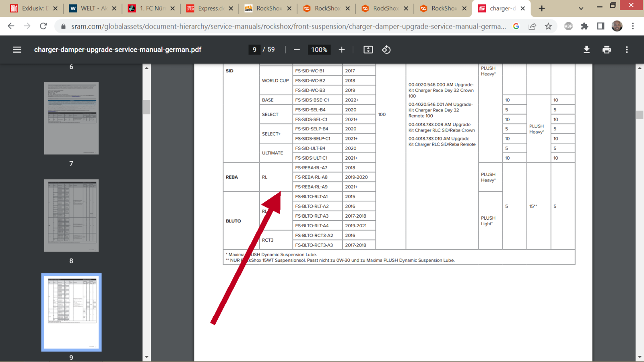Go back to previous page in browser
This screenshot has height=362, width=644.
(x=11, y=26)
